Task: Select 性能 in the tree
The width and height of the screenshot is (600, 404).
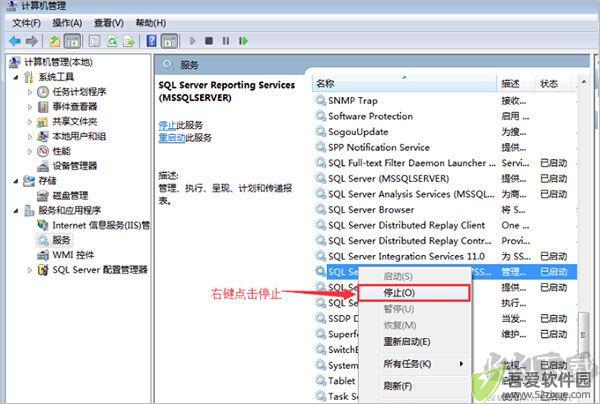Action: (x=62, y=151)
